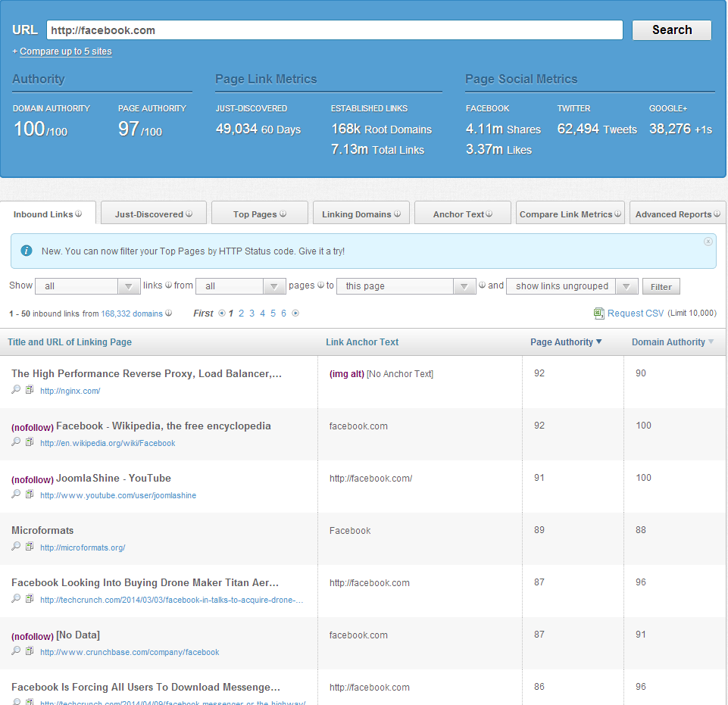This screenshot has width=728, height=705.
Task: Click magnifier icon in JoomlaShine YouTube row
Action: [x=16, y=494]
